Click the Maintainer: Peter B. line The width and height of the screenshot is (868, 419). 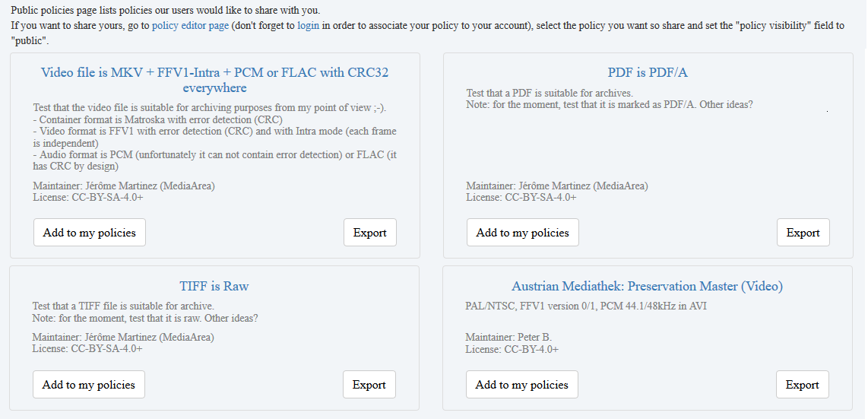[508, 337]
